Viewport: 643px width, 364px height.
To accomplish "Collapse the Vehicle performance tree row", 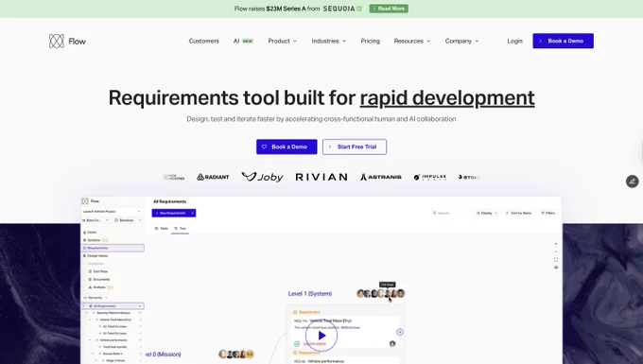I will tap(90, 340).
